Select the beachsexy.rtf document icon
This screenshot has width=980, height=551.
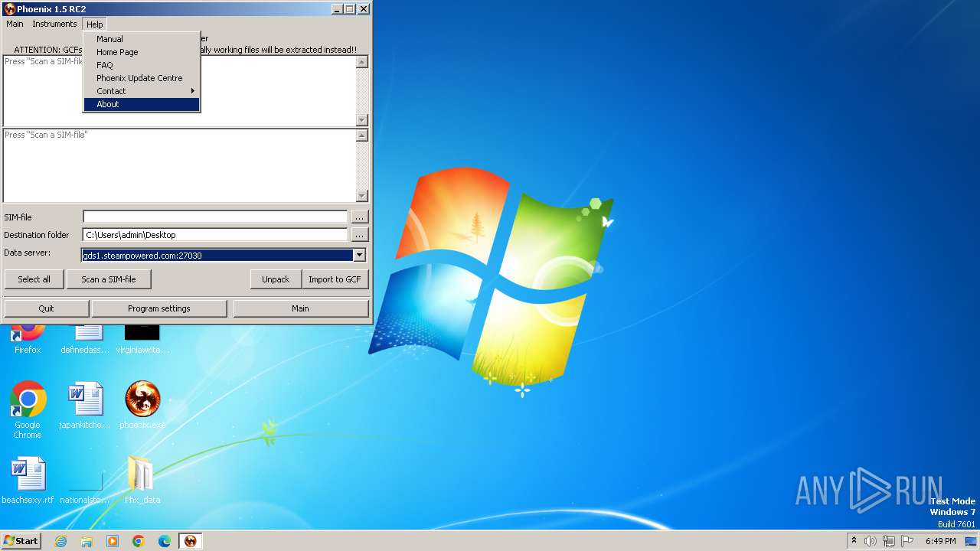pyautogui.click(x=28, y=481)
